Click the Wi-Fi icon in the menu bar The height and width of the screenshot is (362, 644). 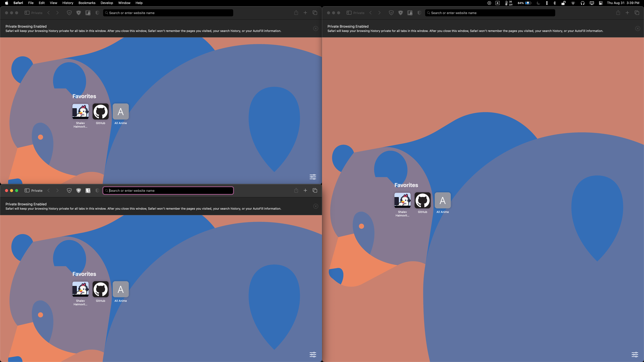(x=573, y=3)
